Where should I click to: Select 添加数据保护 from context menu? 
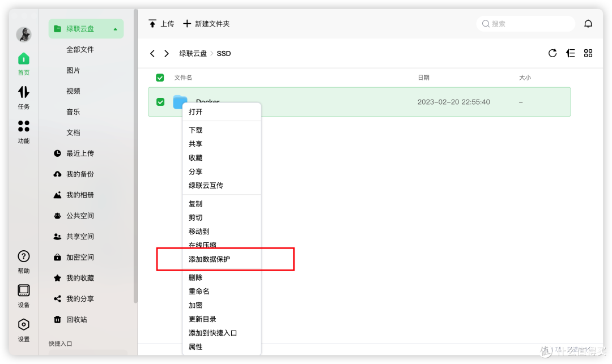(222, 259)
